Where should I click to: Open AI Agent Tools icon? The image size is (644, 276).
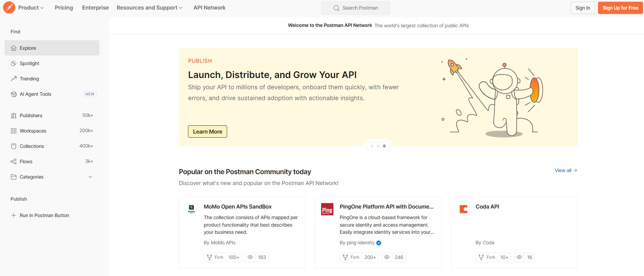pos(14,94)
